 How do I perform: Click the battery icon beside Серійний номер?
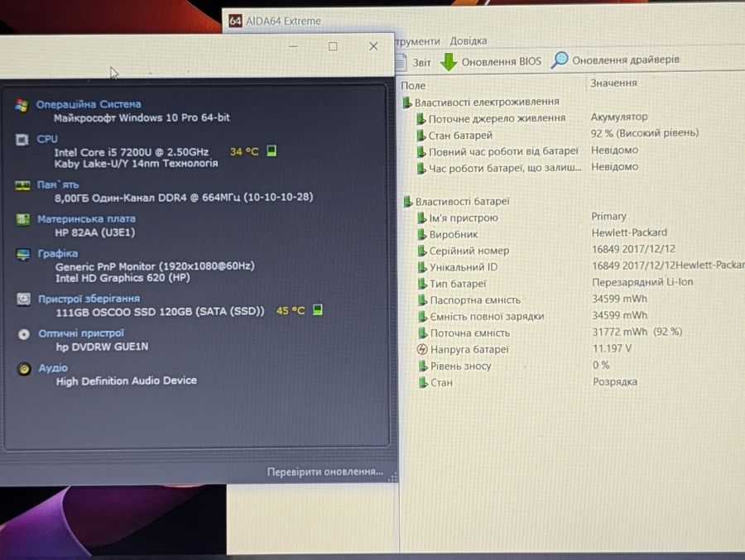click(x=422, y=251)
